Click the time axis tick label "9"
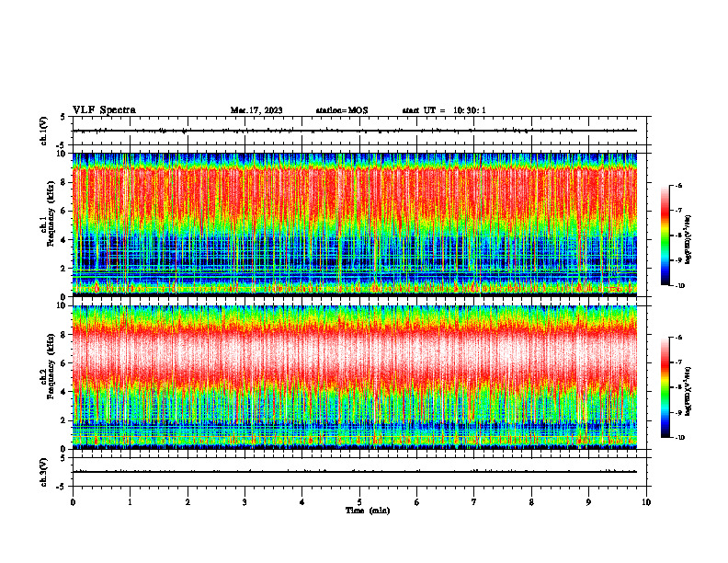This screenshot has width=728, height=563. point(588,502)
